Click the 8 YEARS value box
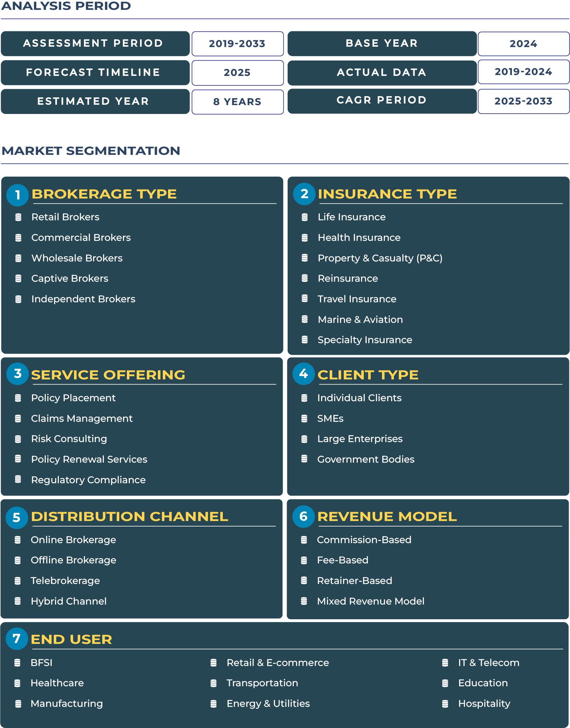The width and height of the screenshot is (570, 728). [238, 102]
